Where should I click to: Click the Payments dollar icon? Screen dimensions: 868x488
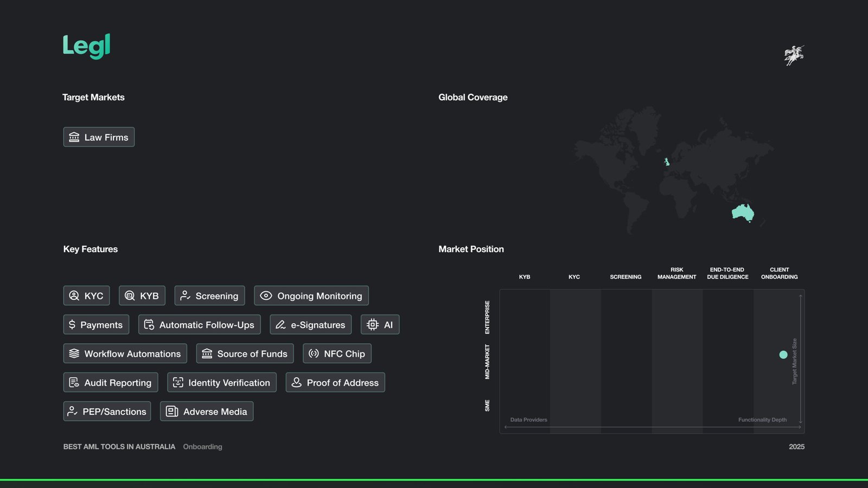(x=72, y=325)
